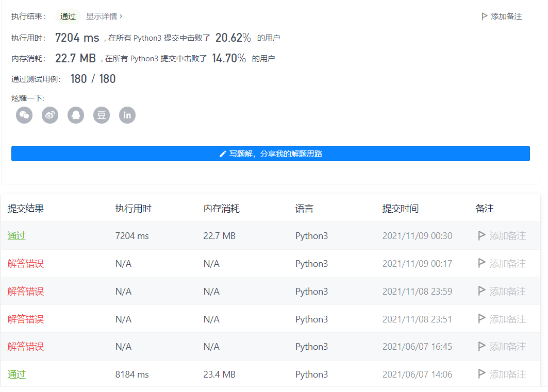
Task: Share result via WeChat icon
Action: (24, 115)
